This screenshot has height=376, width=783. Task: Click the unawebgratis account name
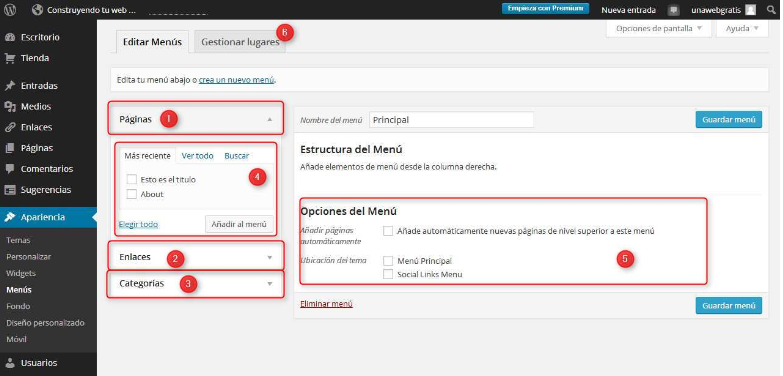(717, 10)
